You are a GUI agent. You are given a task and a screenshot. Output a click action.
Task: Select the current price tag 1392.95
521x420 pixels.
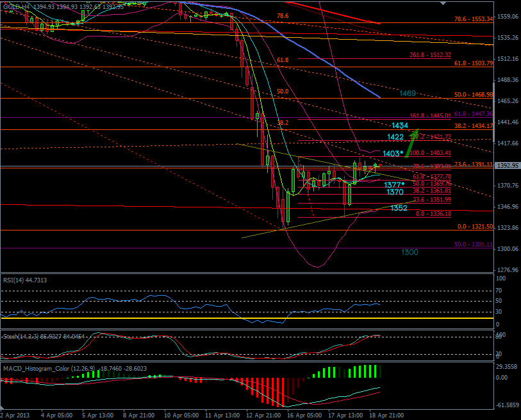point(507,165)
